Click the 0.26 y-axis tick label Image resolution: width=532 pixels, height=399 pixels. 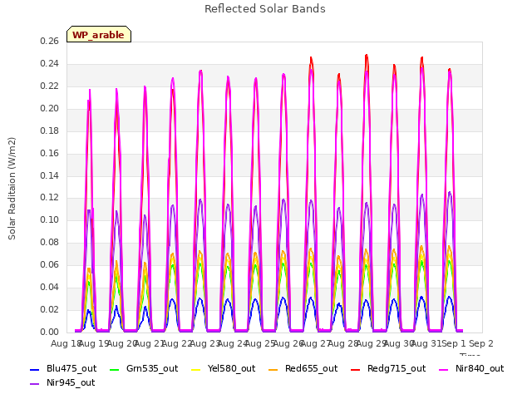(x=49, y=41)
